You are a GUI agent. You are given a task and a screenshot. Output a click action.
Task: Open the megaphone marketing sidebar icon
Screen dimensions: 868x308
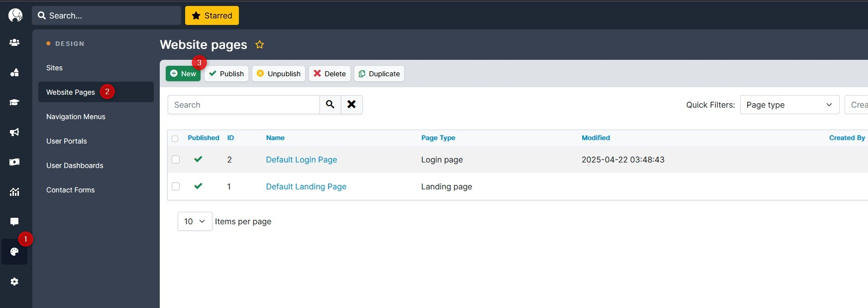(x=14, y=132)
